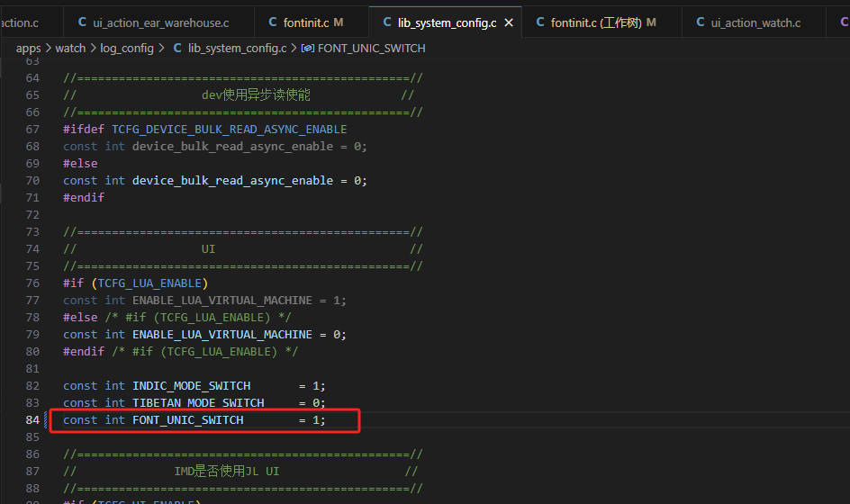
Task: Click line number 84 in the gutter
Action: coord(32,420)
